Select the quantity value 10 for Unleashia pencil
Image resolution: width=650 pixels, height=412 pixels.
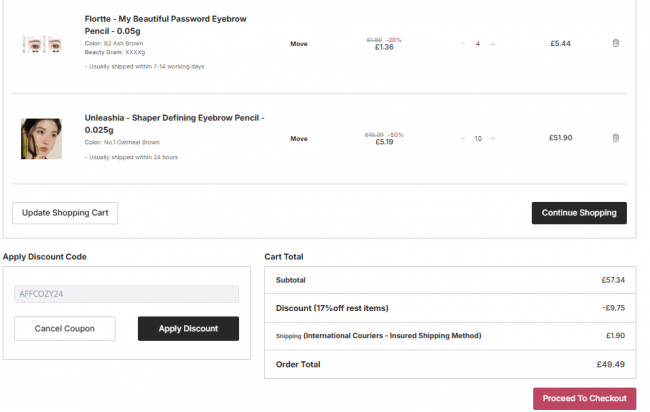[x=478, y=138]
